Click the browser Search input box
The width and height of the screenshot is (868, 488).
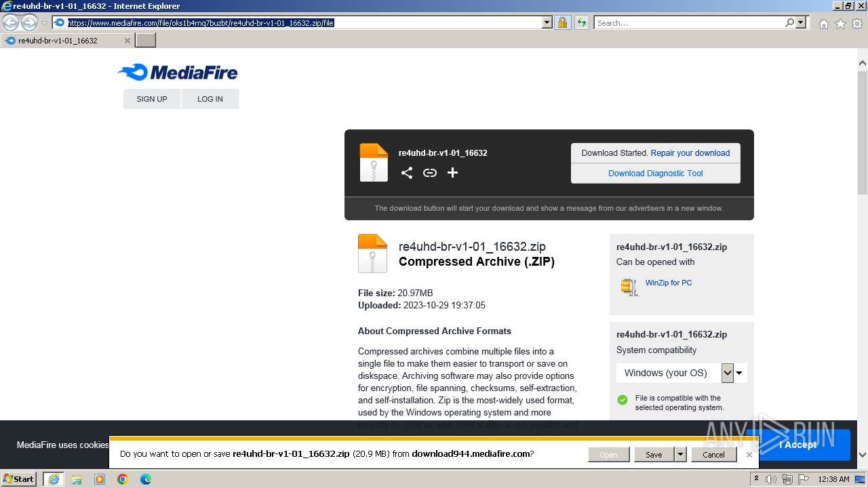pos(688,22)
